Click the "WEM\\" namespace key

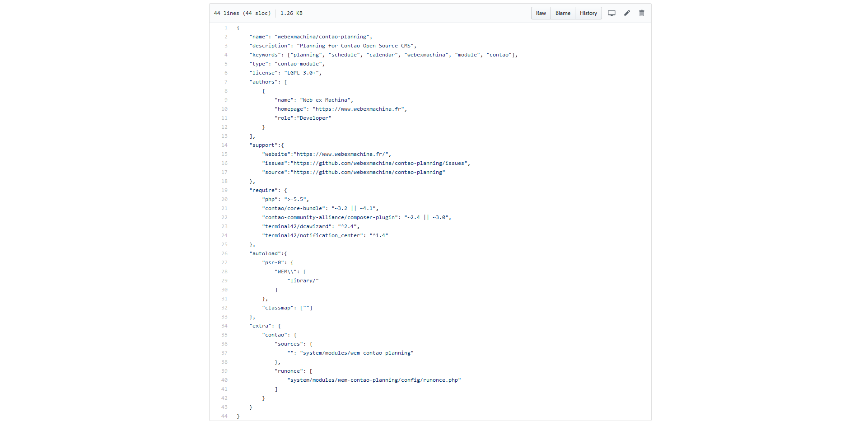point(285,272)
